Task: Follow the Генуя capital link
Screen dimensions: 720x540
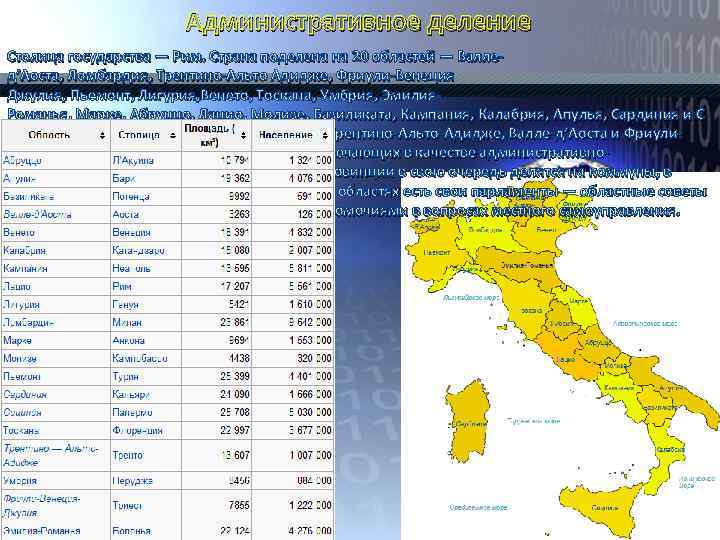Action: coord(125,304)
